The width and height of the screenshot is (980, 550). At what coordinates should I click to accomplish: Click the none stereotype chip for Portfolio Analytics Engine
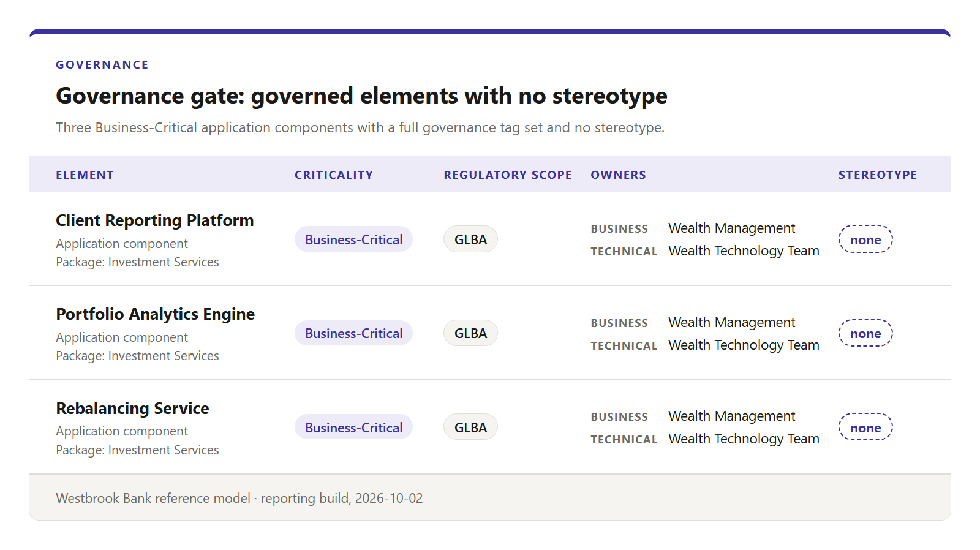(865, 333)
